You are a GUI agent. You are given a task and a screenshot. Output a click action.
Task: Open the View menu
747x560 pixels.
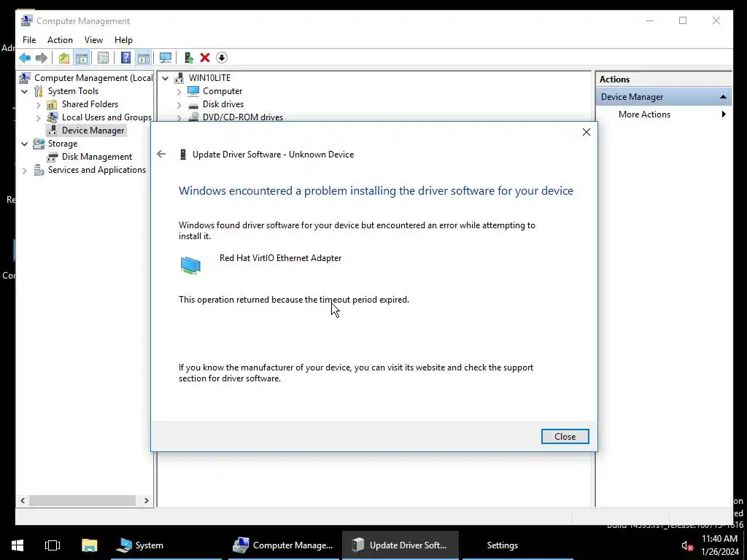coord(93,40)
